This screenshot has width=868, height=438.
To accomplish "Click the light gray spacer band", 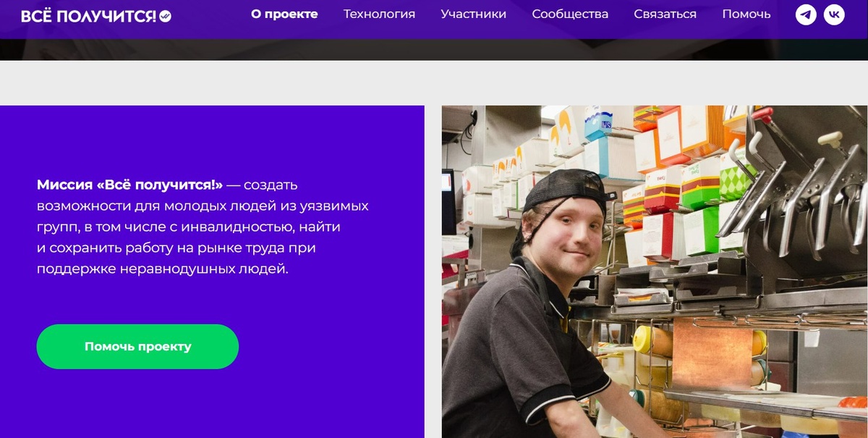I will click(x=434, y=83).
